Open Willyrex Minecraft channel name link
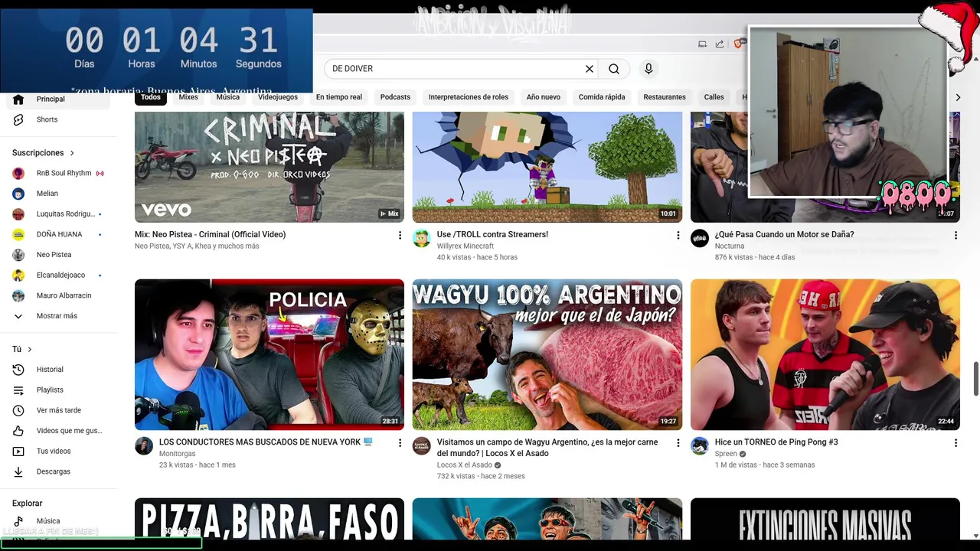 (x=465, y=246)
